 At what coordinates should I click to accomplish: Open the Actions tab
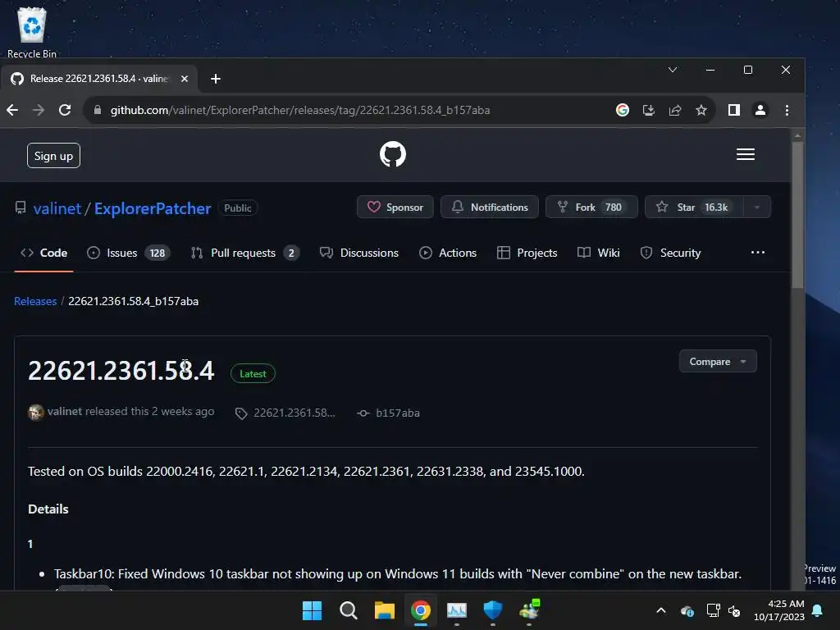[448, 253]
